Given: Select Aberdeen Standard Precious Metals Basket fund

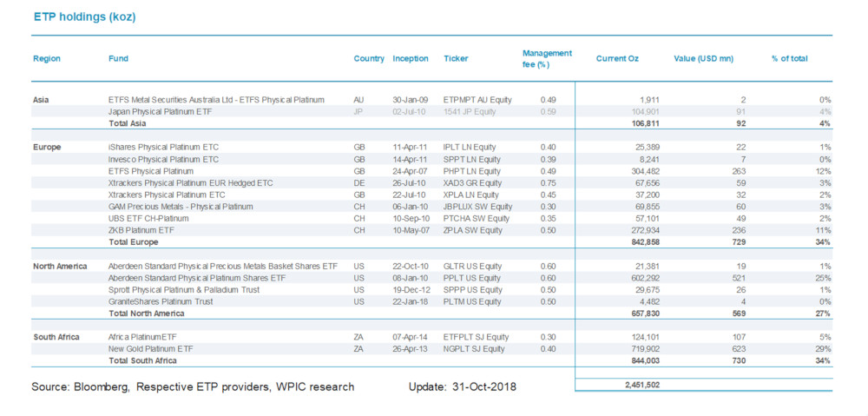Looking at the screenshot, I should (223, 266).
